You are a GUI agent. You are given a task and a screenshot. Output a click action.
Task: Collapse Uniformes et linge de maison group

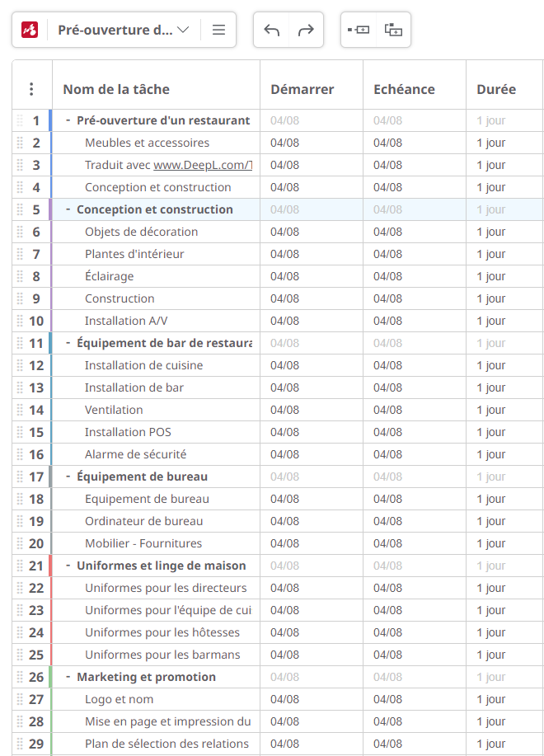tap(68, 566)
